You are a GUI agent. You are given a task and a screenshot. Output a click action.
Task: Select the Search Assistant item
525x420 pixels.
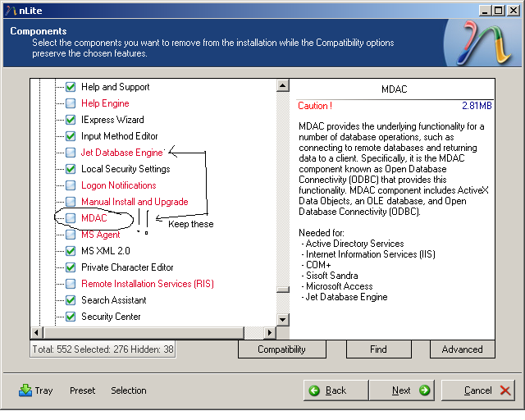click(x=114, y=300)
